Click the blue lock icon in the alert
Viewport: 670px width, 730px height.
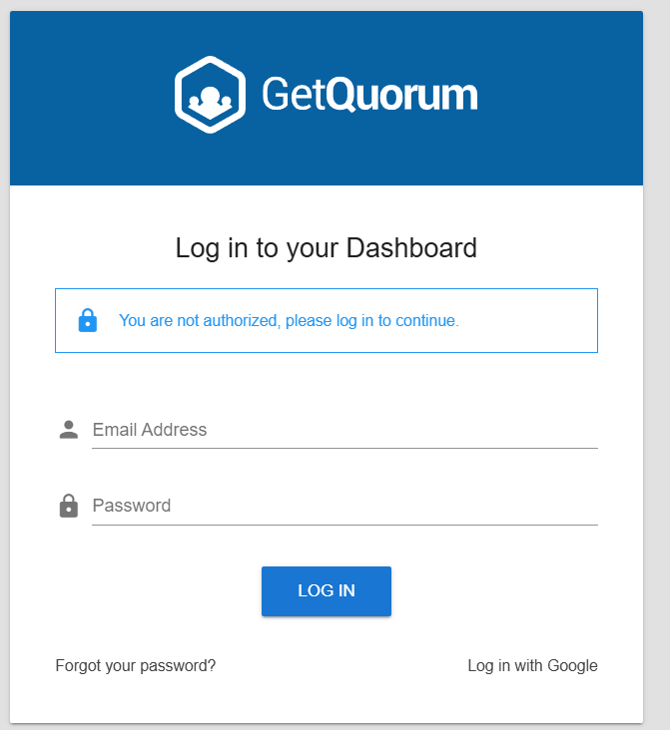click(88, 320)
